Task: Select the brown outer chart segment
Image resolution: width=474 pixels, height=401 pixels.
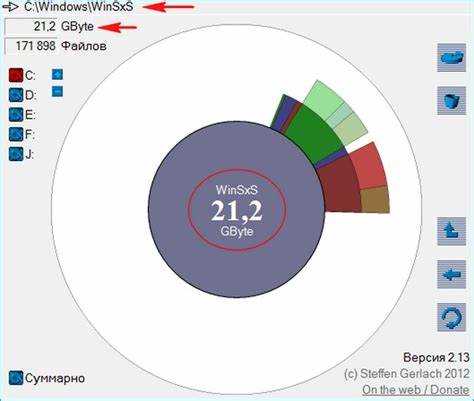Action: pyautogui.click(x=375, y=201)
